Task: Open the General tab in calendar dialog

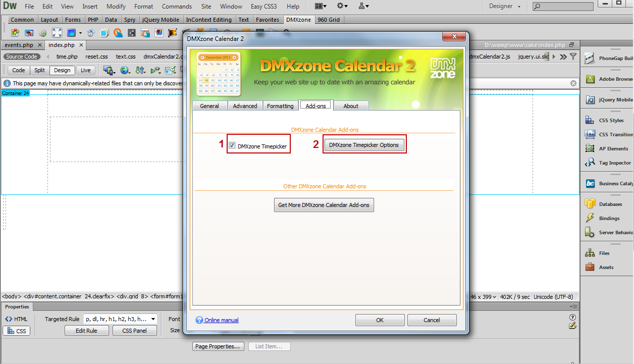Action: [x=209, y=106]
